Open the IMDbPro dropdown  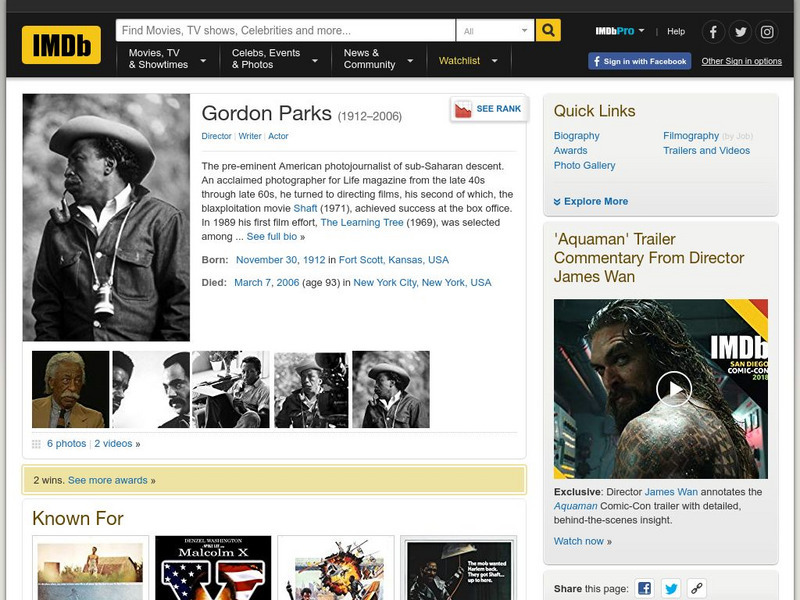click(620, 31)
